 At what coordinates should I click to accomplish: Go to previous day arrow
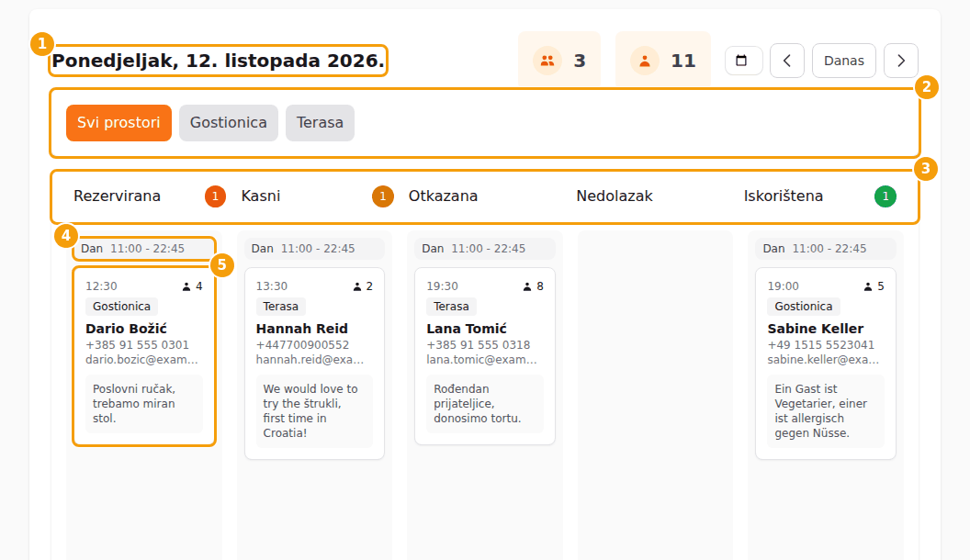(787, 61)
